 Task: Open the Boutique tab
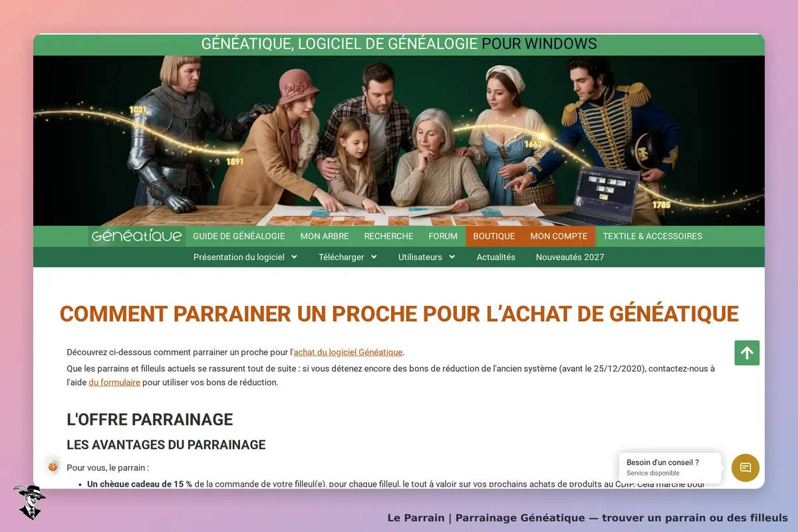coord(494,236)
